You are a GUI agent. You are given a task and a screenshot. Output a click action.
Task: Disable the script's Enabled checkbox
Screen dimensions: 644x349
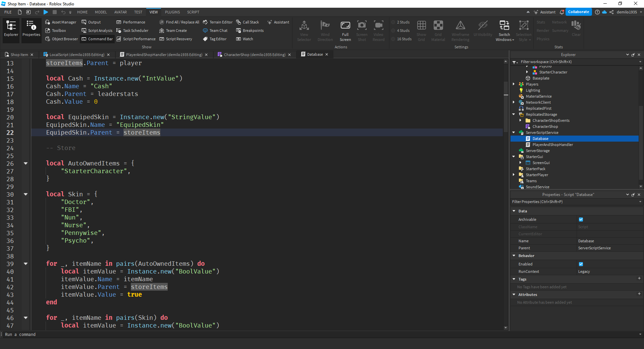581,264
